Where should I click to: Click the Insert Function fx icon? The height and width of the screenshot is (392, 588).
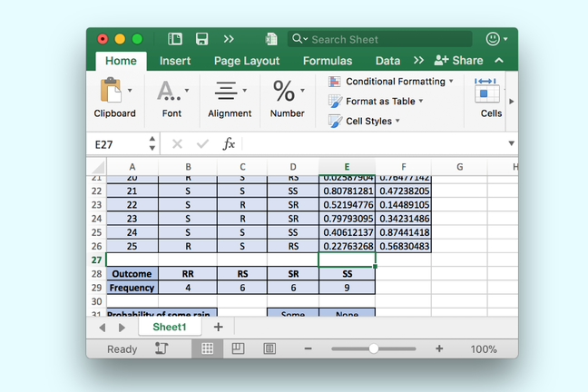click(x=229, y=144)
